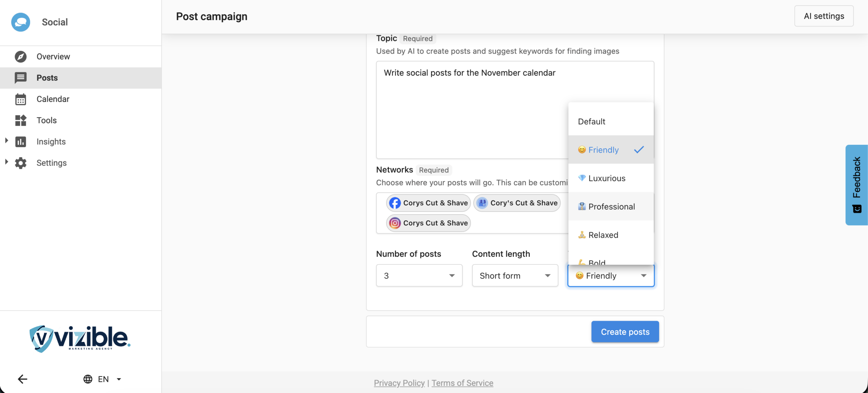This screenshot has height=393, width=868.
Task: Click the Social chat bubble logo
Action: click(x=21, y=22)
